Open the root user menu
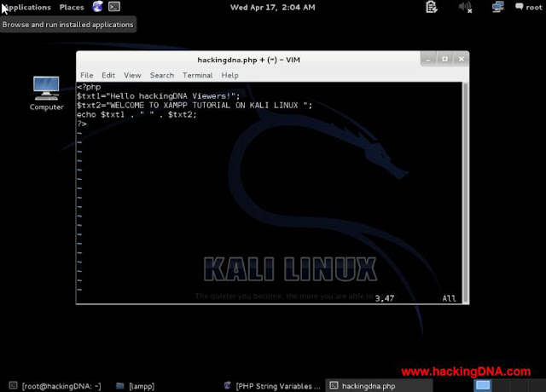The image size is (546, 392). tap(529, 7)
